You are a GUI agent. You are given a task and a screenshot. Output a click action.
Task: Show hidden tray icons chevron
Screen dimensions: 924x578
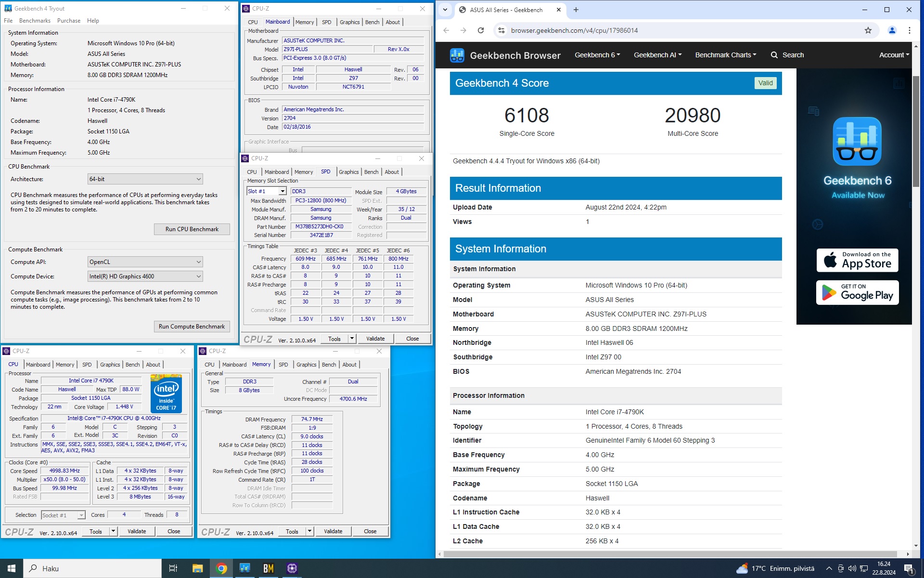click(829, 568)
